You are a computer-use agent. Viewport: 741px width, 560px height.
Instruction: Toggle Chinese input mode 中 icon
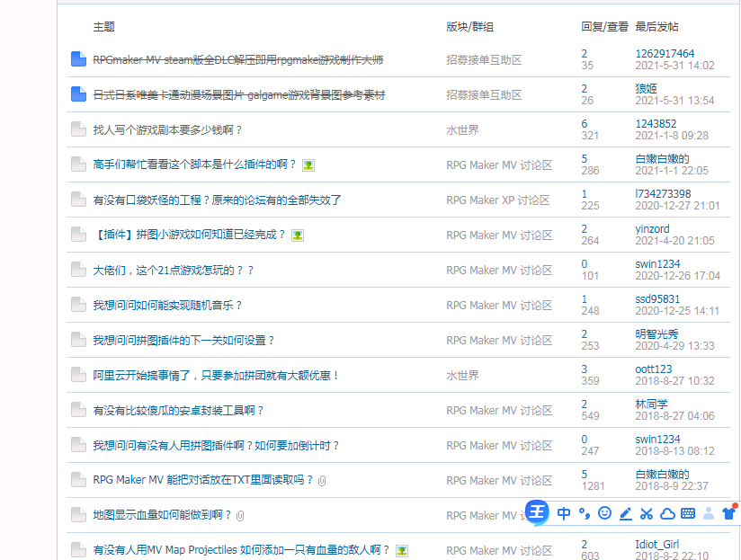coord(564,513)
